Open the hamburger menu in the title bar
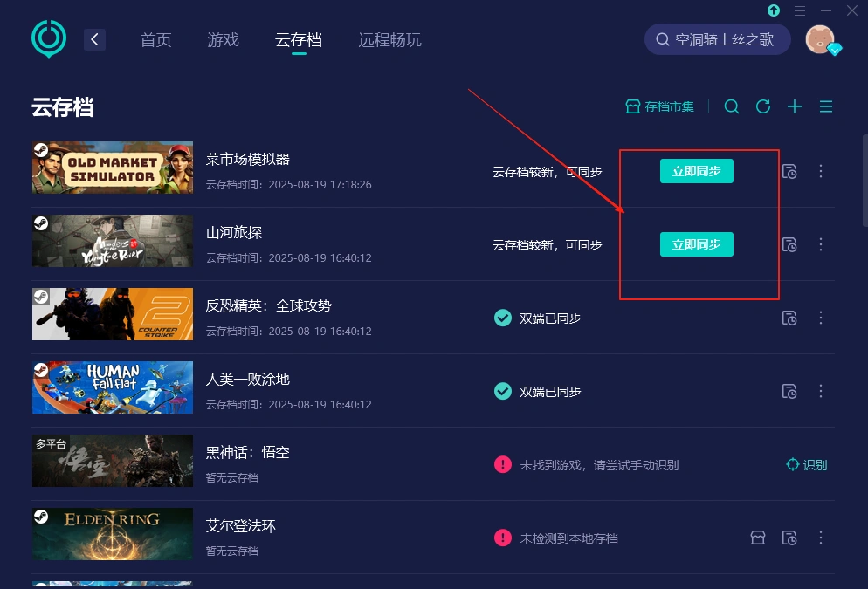868x589 pixels. coord(800,10)
